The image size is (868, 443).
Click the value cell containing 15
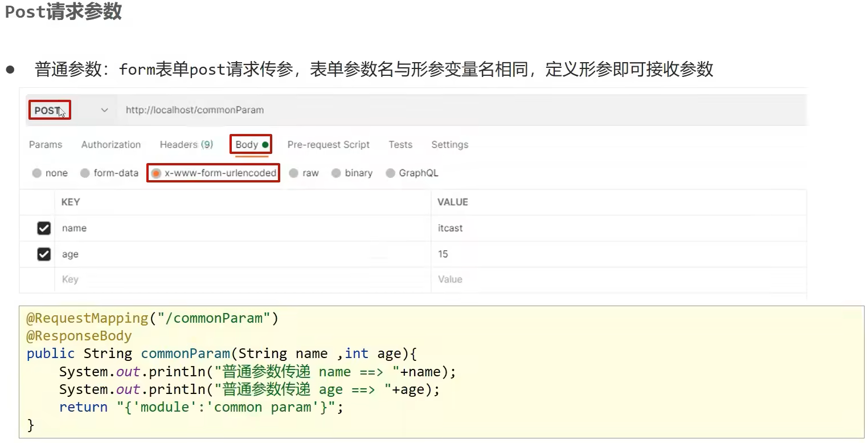[619, 254]
